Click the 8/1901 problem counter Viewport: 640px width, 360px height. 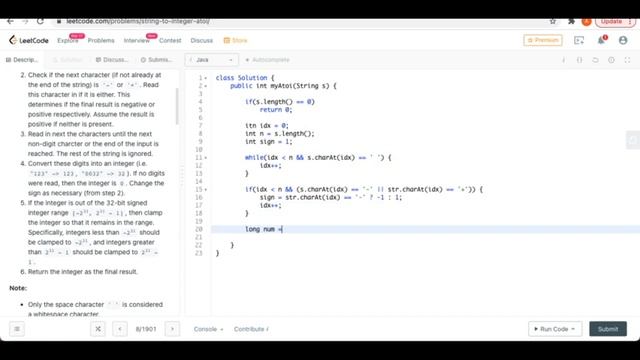click(x=146, y=329)
